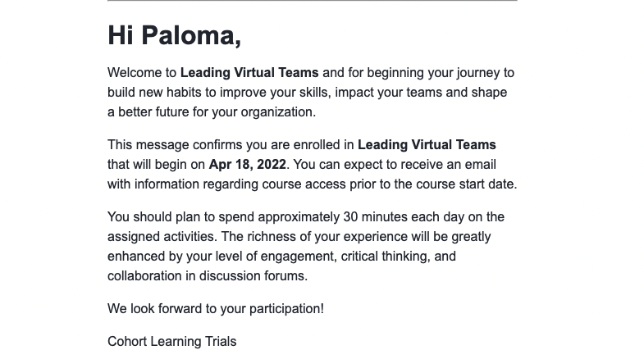Click the bold "Apr 18, 2022" start date

pyautogui.click(x=247, y=165)
